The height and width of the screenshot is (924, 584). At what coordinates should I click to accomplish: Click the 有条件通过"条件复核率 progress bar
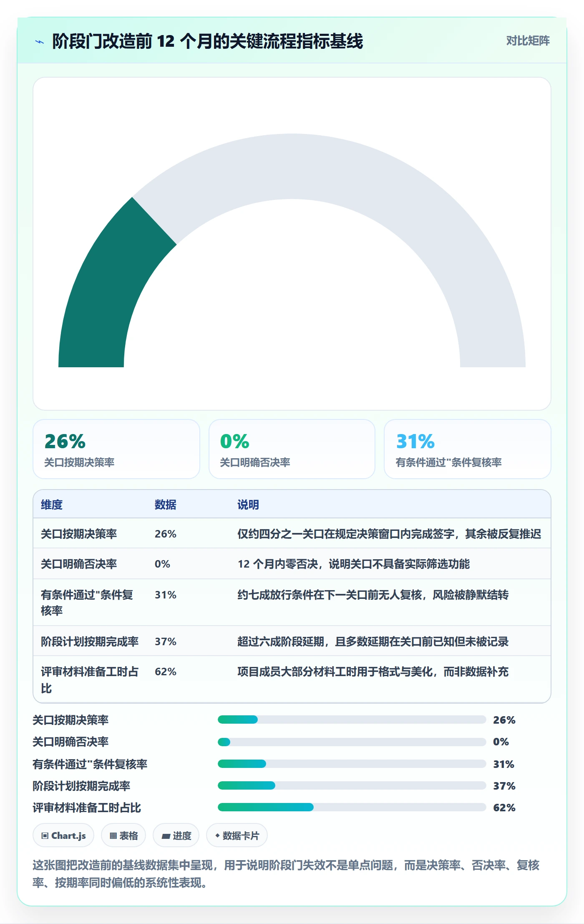352,764
